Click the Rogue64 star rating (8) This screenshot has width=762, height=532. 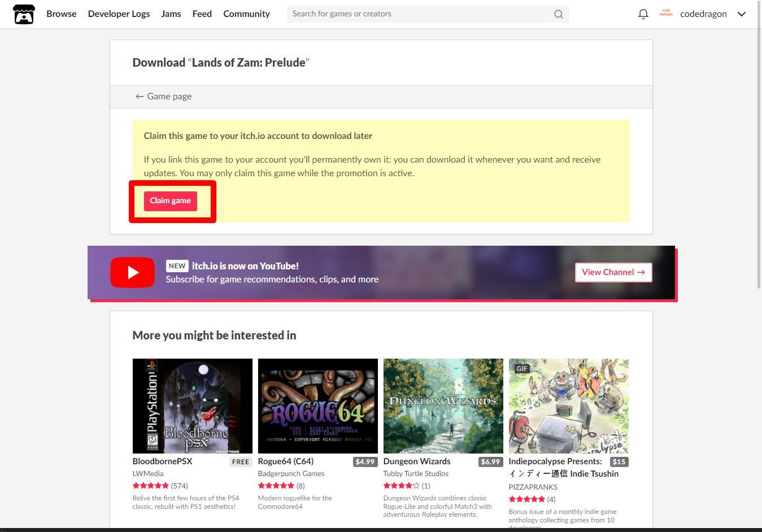pyautogui.click(x=281, y=486)
